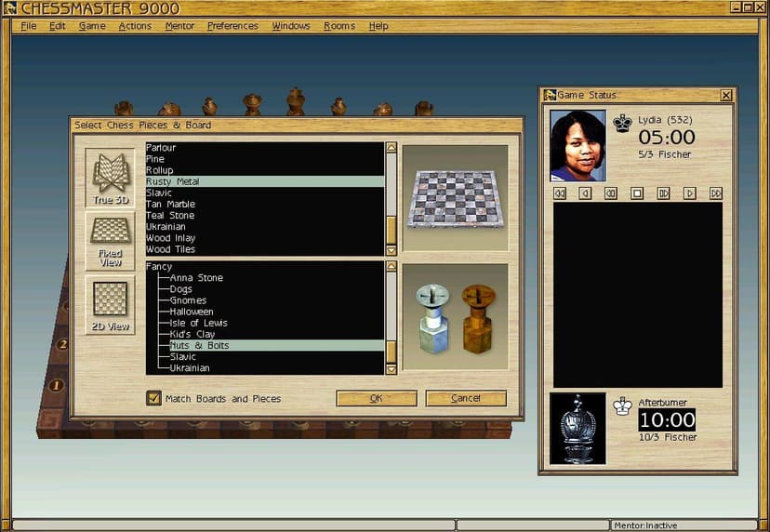The height and width of the screenshot is (532, 770).
Task: Stop playback in Game Status panel
Action: [637, 193]
